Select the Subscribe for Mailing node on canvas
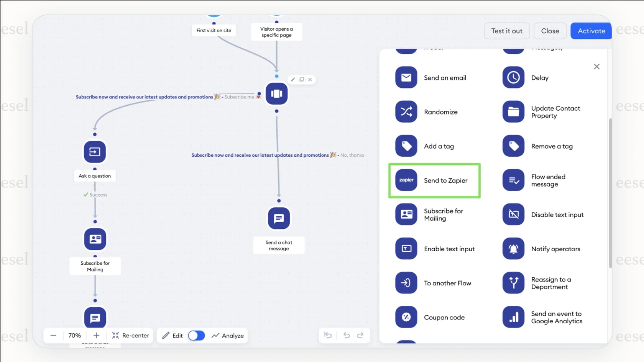This screenshot has width=644, height=362. coord(95,239)
